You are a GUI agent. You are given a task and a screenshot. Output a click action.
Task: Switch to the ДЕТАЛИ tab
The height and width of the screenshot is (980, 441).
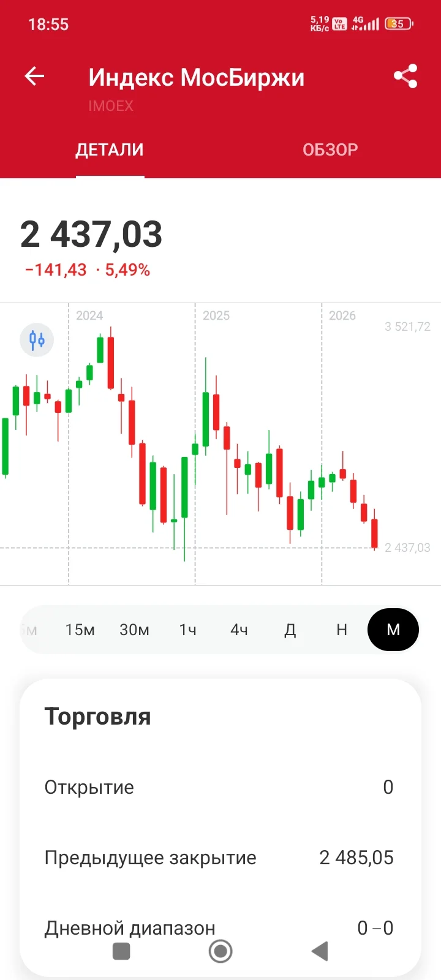(x=110, y=150)
